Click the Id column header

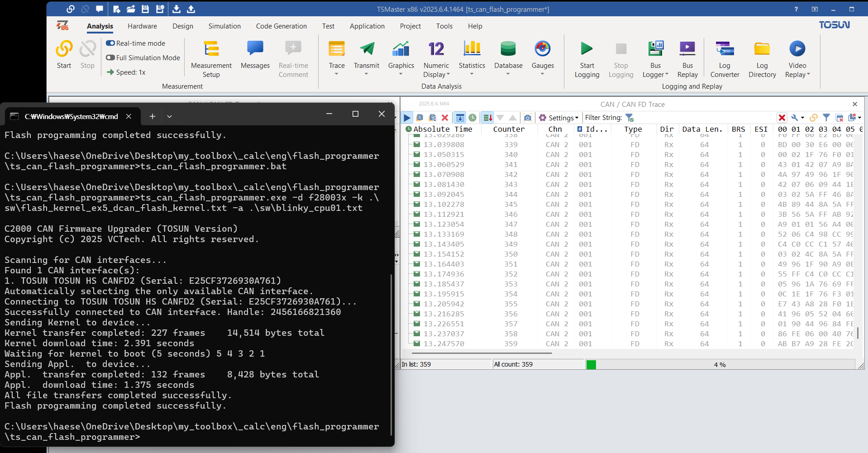click(x=592, y=129)
